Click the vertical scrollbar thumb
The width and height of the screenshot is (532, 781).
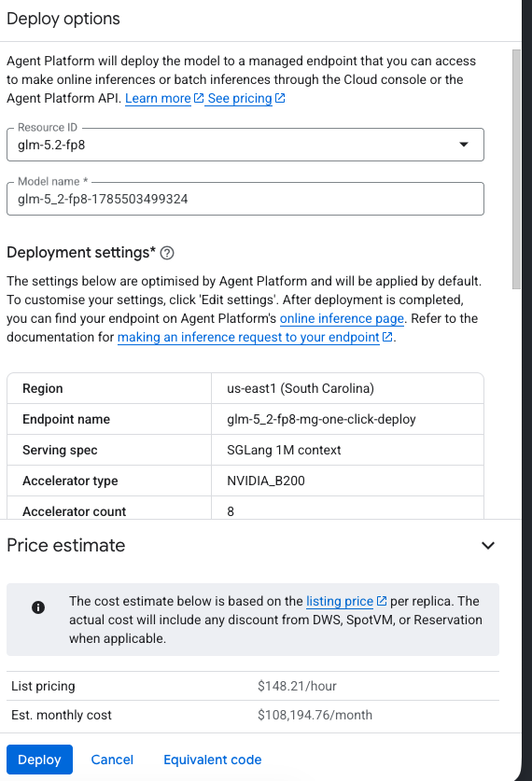tap(516, 169)
